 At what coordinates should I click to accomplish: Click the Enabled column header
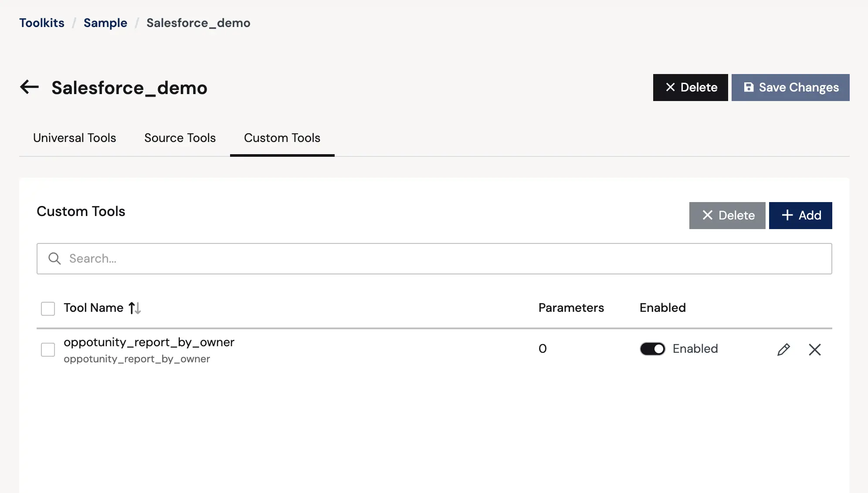(663, 308)
